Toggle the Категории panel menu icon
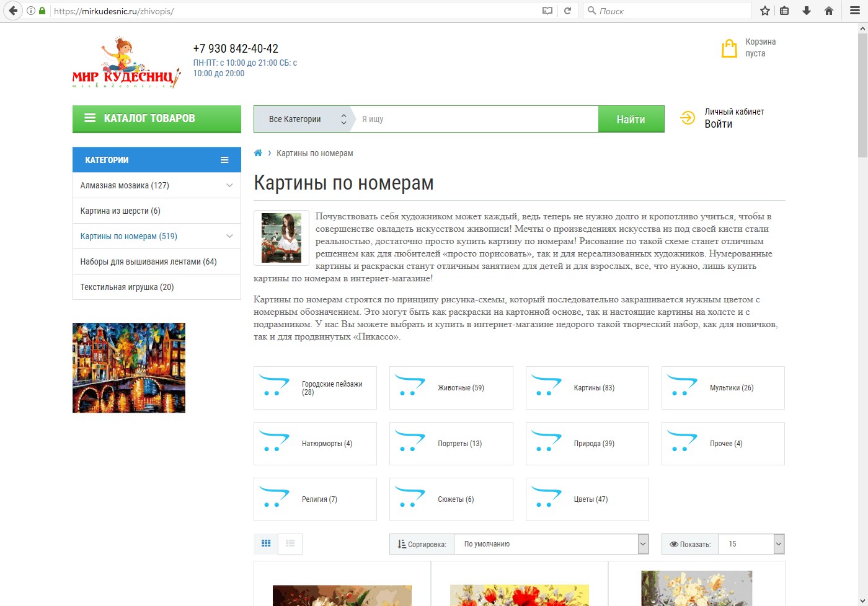 coord(224,160)
